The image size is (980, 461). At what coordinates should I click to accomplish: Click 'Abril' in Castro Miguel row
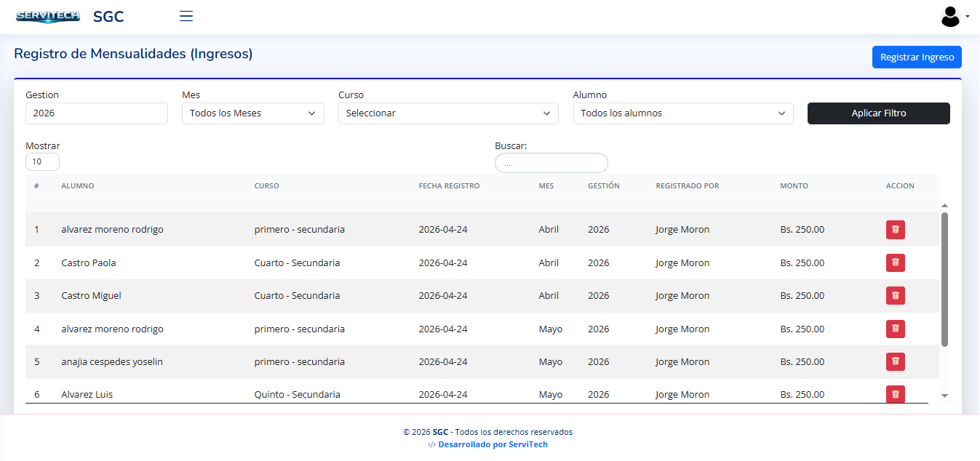(x=549, y=296)
